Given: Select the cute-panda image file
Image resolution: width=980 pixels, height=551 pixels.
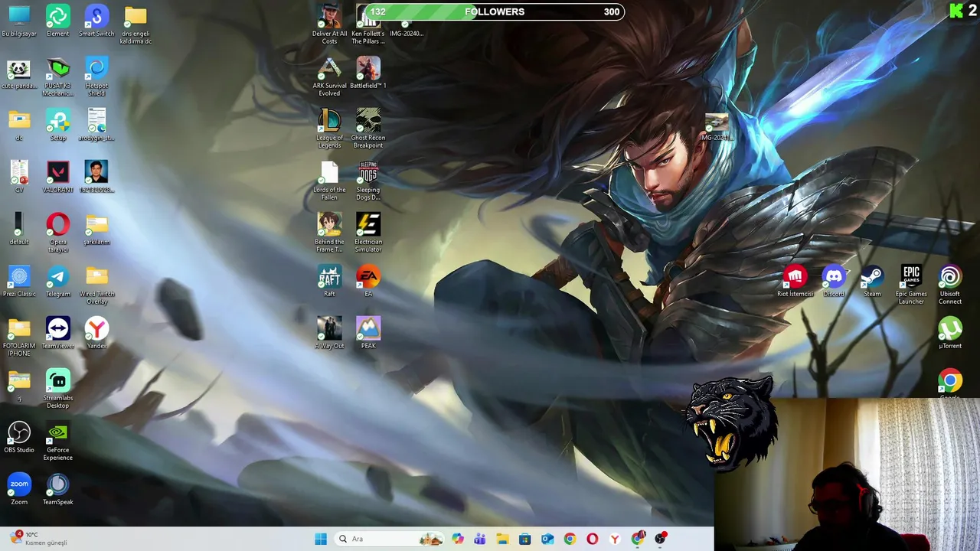Looking at the screenshot, I should point(19,73).
